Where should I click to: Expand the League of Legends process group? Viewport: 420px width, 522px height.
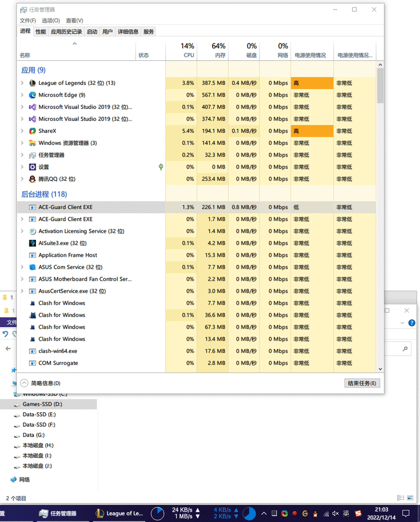pyautogui.click(x=22, y=83)
